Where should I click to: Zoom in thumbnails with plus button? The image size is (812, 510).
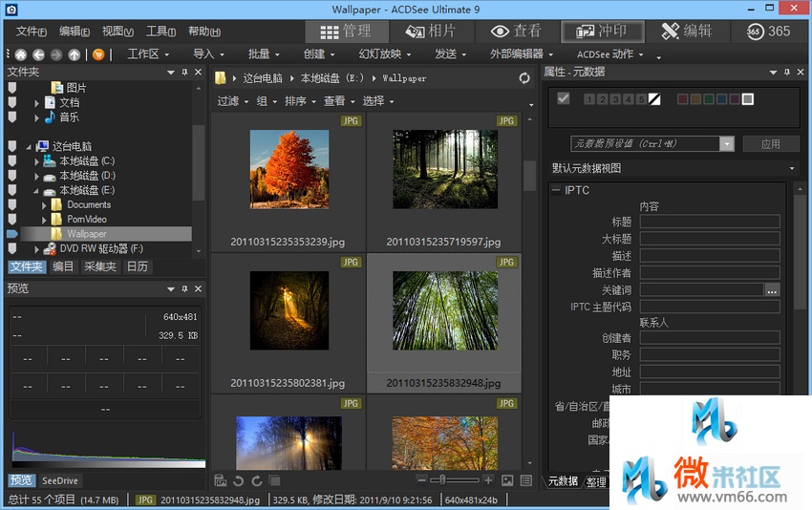click(x=488, y=480)
